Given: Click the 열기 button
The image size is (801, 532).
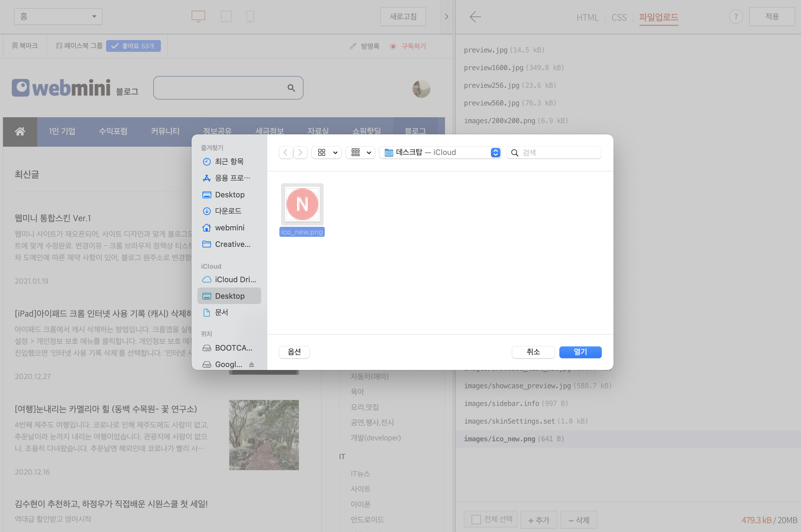Looking at the screenshot, I should click(580, 352).
